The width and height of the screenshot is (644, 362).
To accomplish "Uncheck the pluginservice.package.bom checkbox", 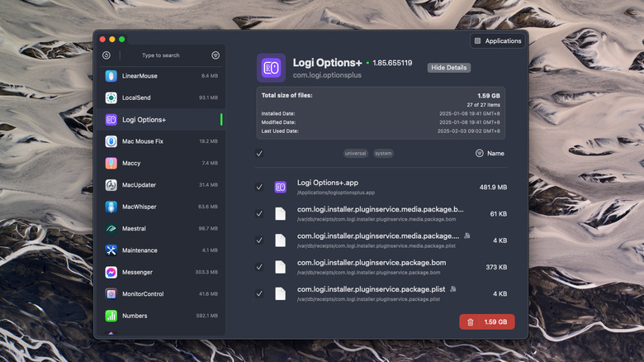I will coord(259,267).
